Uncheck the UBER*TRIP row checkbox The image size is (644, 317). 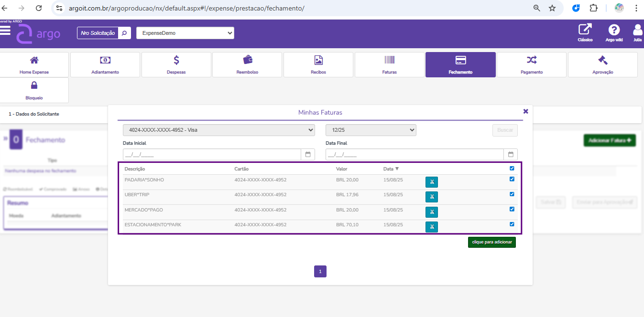coord(512,194)
